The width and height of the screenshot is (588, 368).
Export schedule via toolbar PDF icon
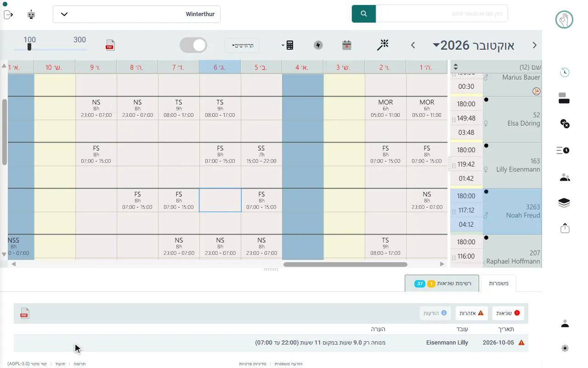pyautogui.click(x=110, y=45)
